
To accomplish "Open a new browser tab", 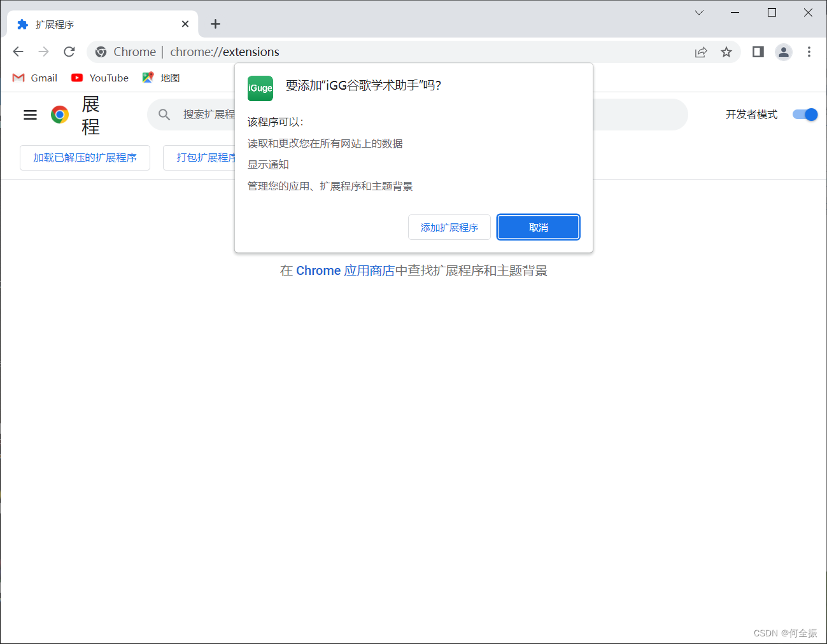I will [215, 24].
